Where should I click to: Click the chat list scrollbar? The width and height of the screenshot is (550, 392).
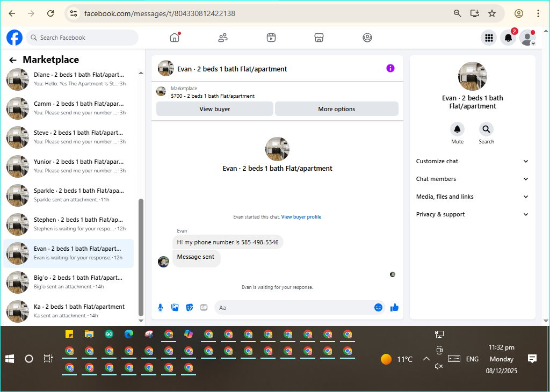pyautogui.click(x=141, y=258)
